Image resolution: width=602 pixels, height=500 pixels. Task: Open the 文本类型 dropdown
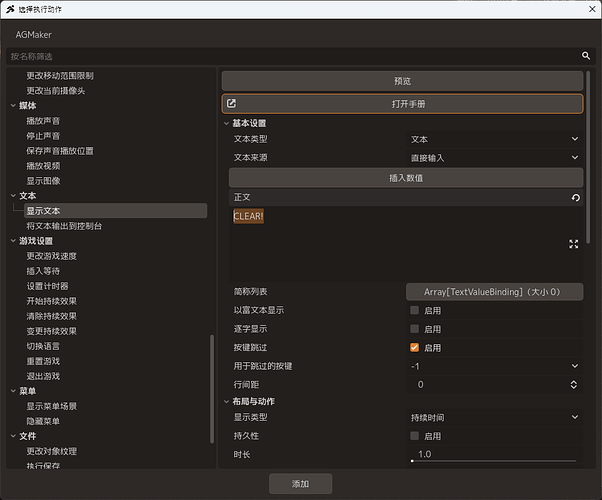[494, 139]
